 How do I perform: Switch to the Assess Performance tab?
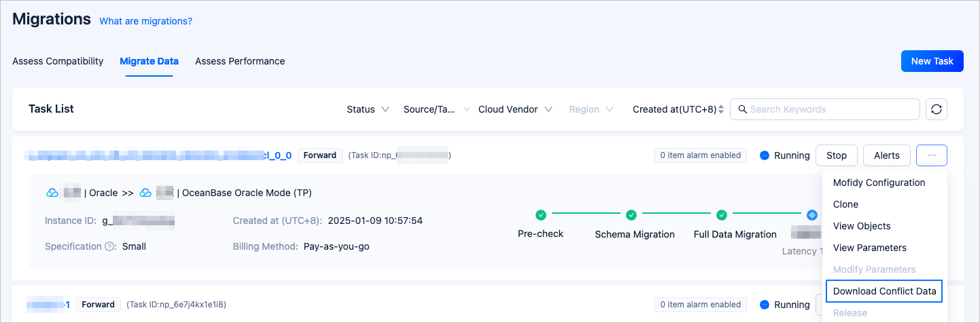240,61
